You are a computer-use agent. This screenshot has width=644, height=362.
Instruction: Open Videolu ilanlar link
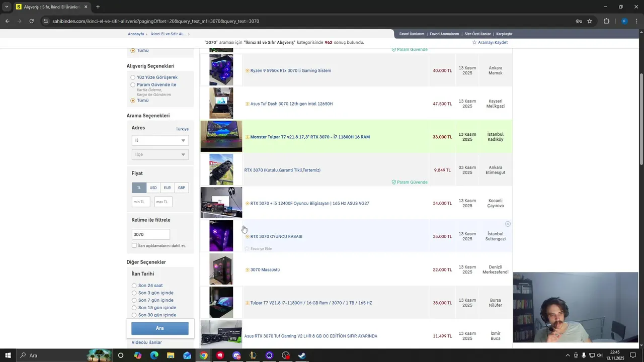(x=146, y=342)
